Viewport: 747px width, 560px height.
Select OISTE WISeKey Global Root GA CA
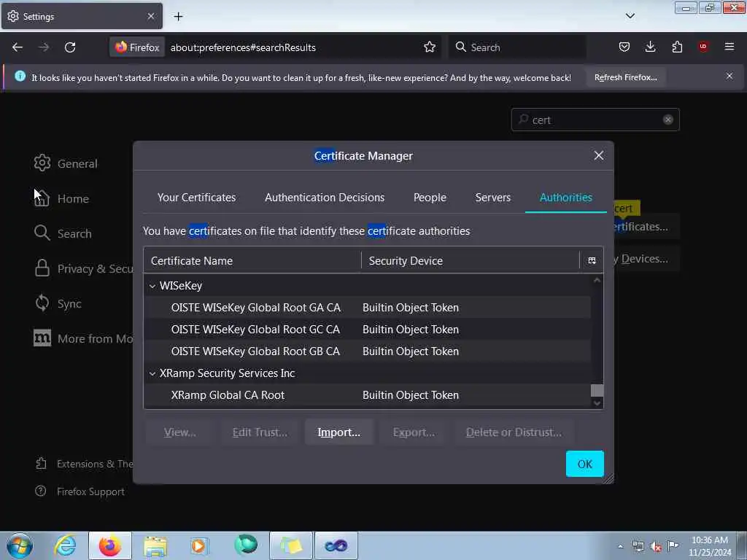[368, 308]
